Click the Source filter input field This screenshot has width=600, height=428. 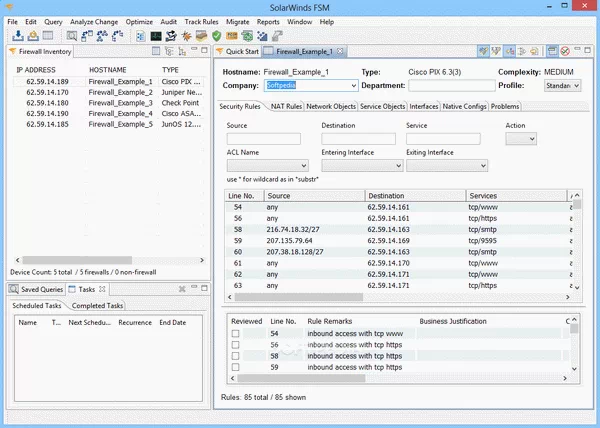[264, 139]
